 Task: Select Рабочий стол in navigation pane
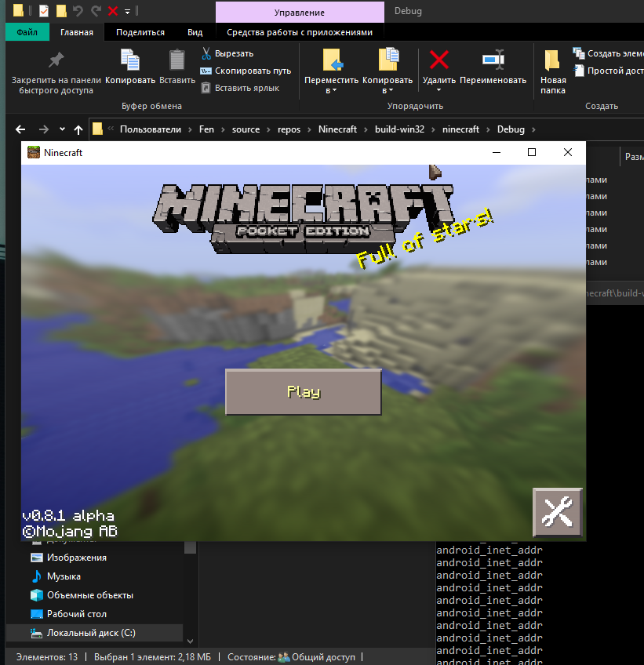click(76, 614)
